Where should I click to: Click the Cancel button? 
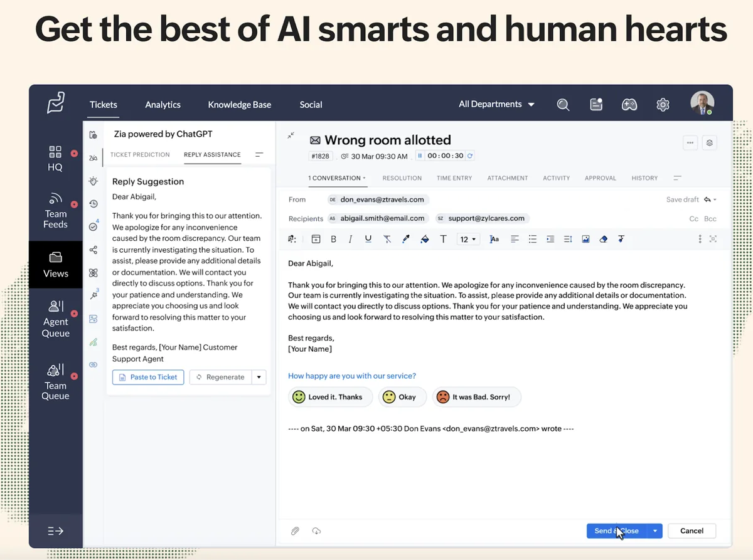point(692,531)
